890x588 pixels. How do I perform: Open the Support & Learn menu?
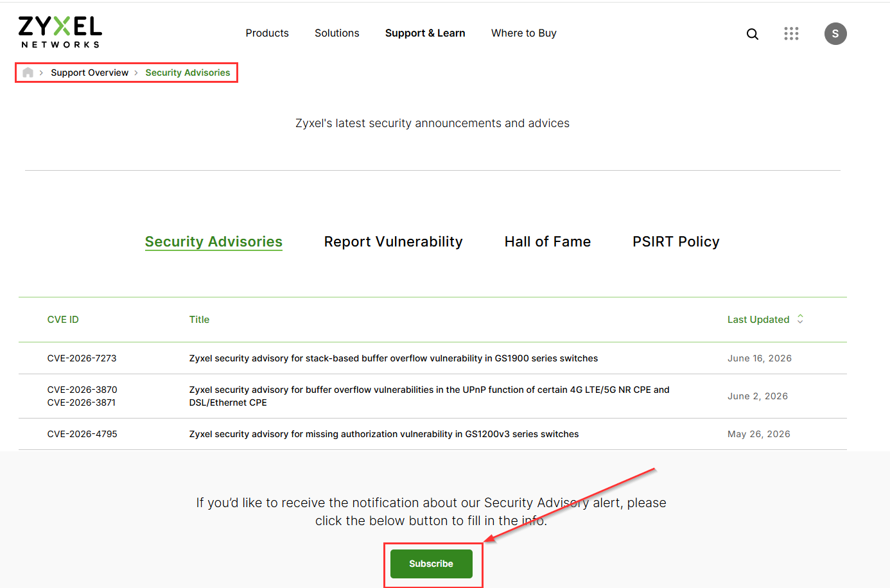425,33
